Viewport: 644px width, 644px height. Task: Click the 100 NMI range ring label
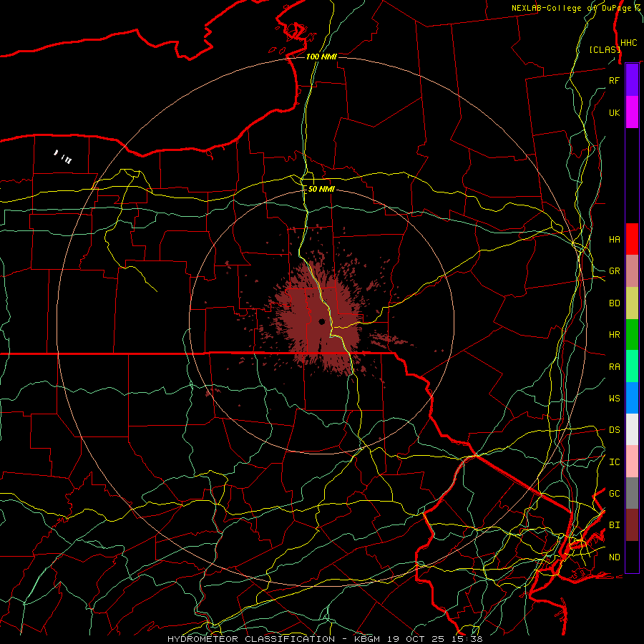click(x=321, y=57)
